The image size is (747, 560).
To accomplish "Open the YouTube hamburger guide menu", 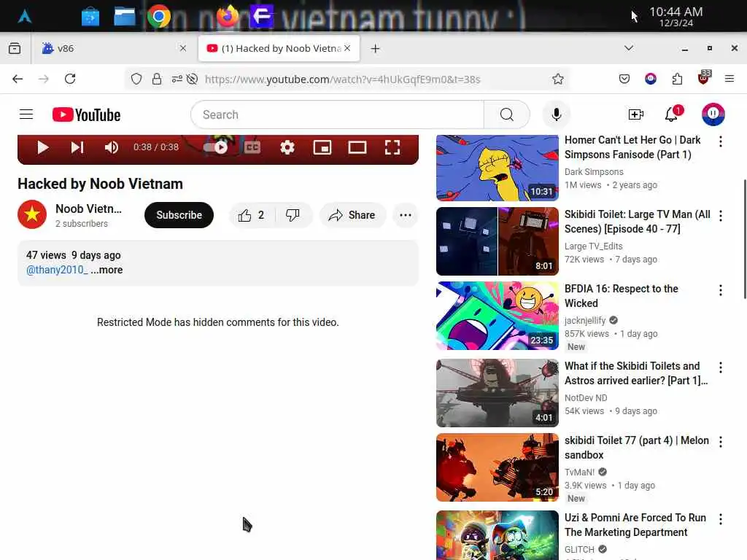I will [26, 114].
